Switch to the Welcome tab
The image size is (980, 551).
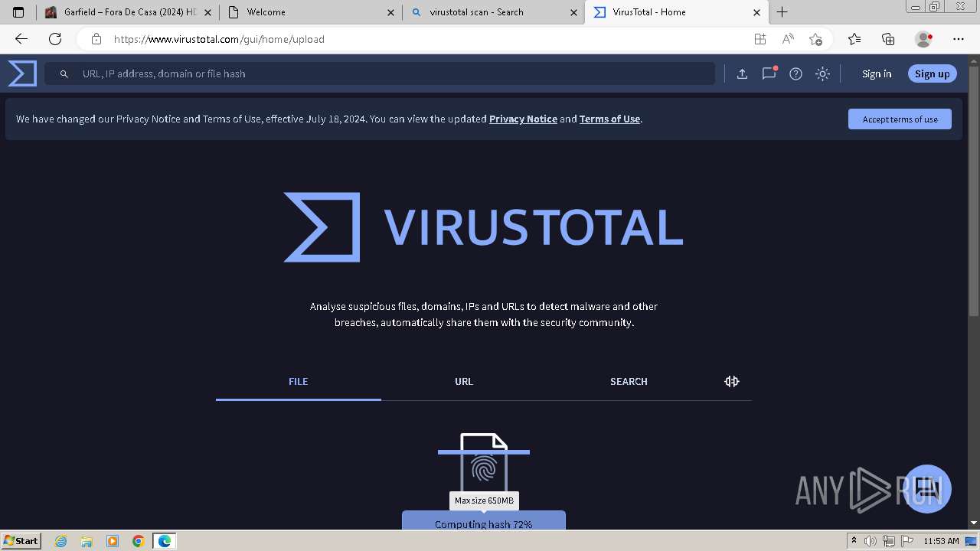(311, 12)
